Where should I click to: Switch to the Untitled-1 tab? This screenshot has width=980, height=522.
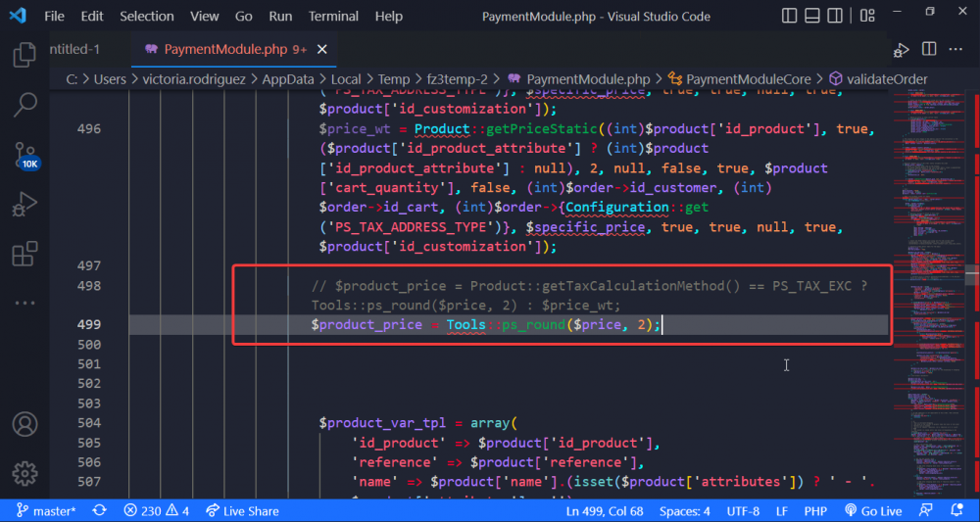click(74, 49)
